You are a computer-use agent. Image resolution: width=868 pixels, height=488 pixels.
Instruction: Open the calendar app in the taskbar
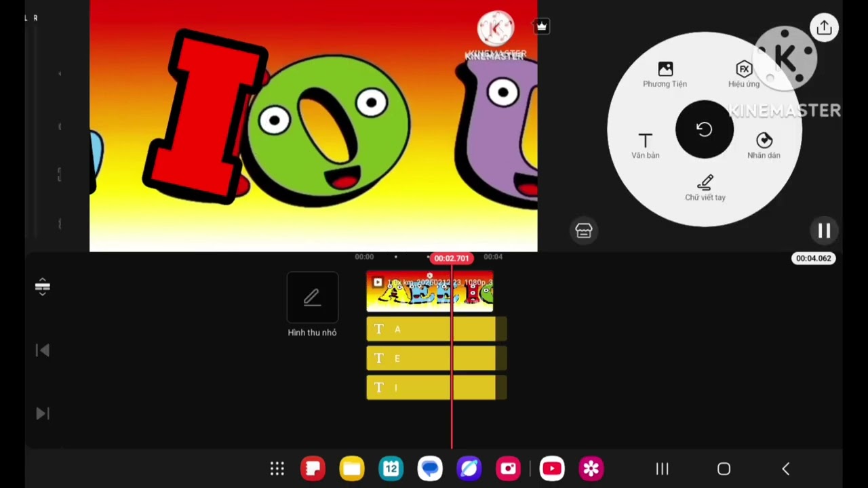[x=391, y=468]
